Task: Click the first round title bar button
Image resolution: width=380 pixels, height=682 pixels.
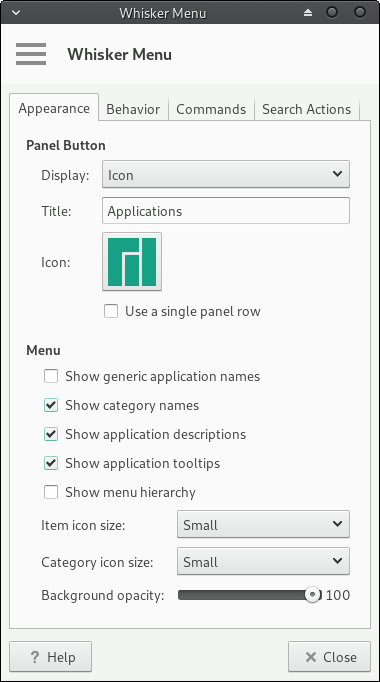Action: click(332, 13)
